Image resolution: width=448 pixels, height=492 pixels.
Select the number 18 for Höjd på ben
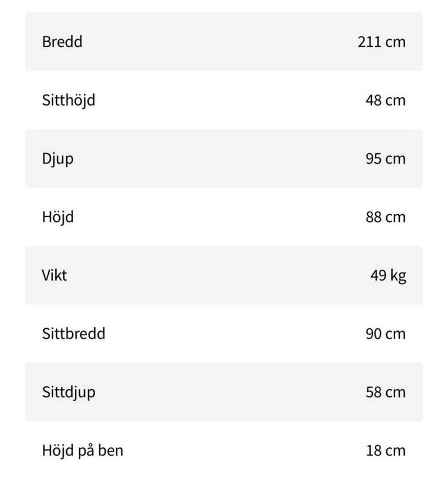click(374, 451)
